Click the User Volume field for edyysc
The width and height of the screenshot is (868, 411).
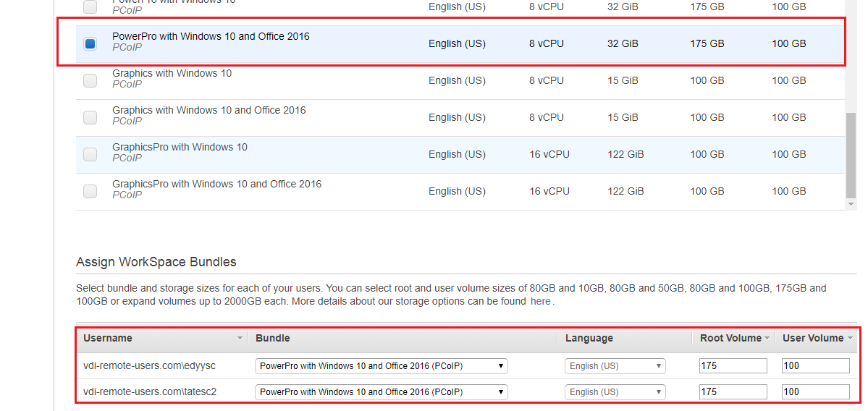[815, 366]
